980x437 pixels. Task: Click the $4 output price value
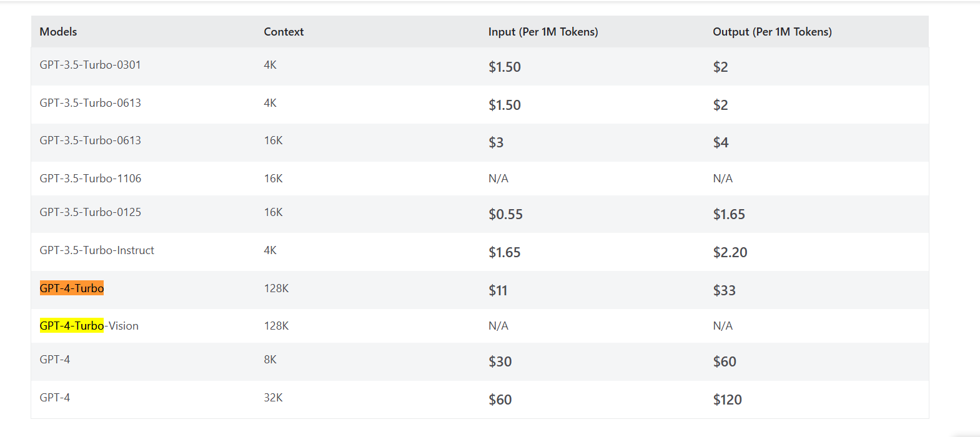pyautogui.click(x=721, y=142)
